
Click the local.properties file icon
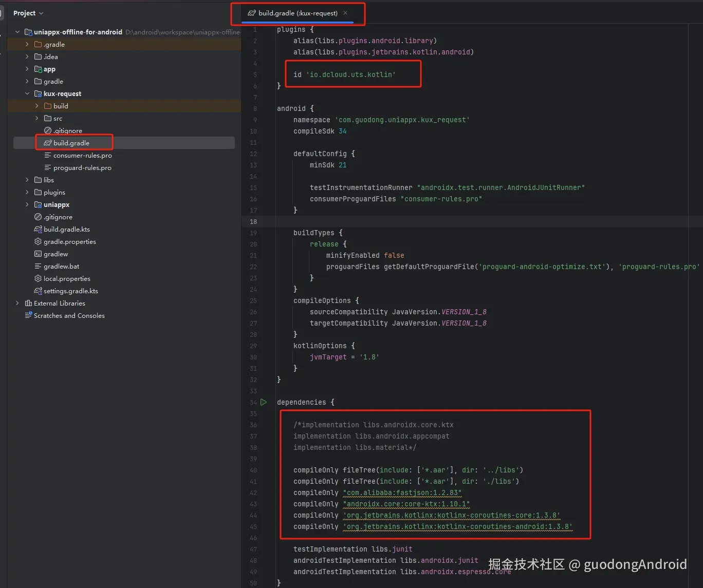[38, 278]
